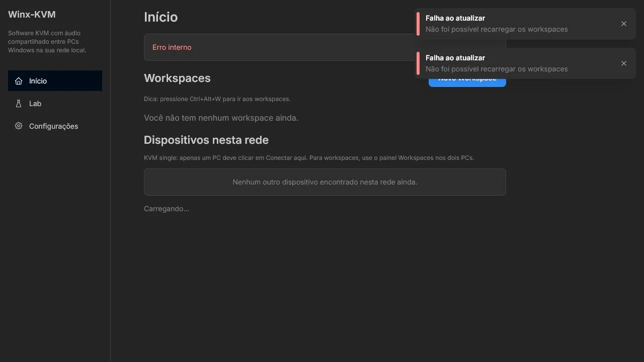Click the Lab flask icon
Image resolution: width=644 pixels, height=362 pixels.
point(19,104)
